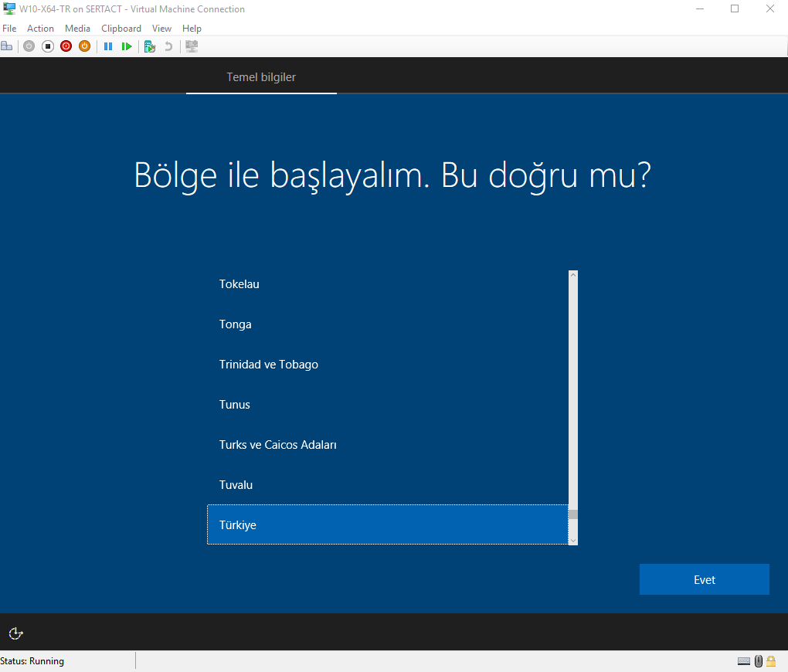Image resolution: width=788 pixels, height=672 pixels.
Task: Toggle Enhanced Session toolbar icon
Action: pyautogui.click(x=192, y=46)
